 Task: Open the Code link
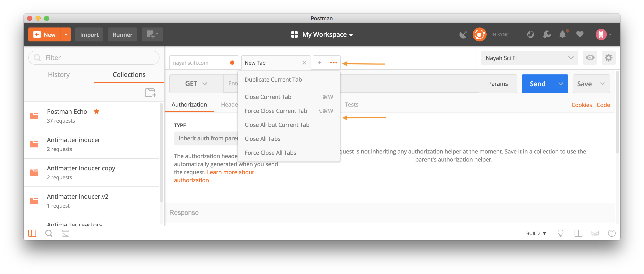click(603, 105)
